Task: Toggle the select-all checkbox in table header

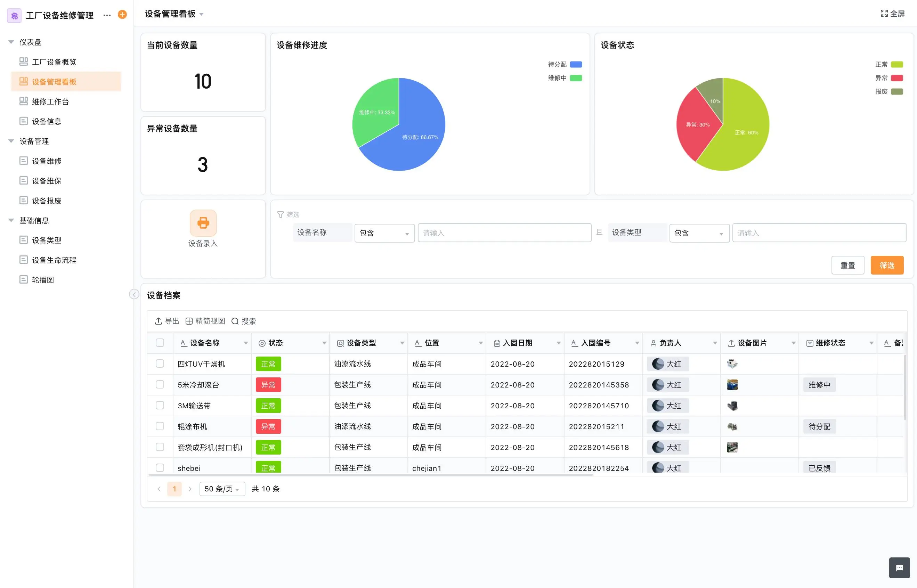Action: click(160, 343)
